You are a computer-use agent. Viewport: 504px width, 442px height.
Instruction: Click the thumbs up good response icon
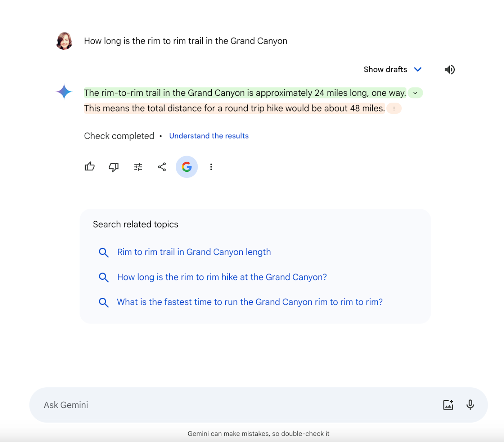90,167
